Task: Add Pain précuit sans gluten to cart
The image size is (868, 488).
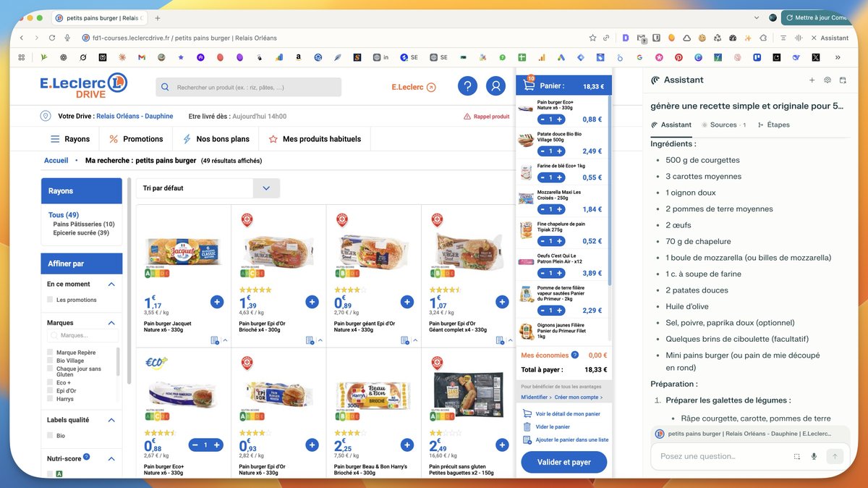Action: (502, 445)
